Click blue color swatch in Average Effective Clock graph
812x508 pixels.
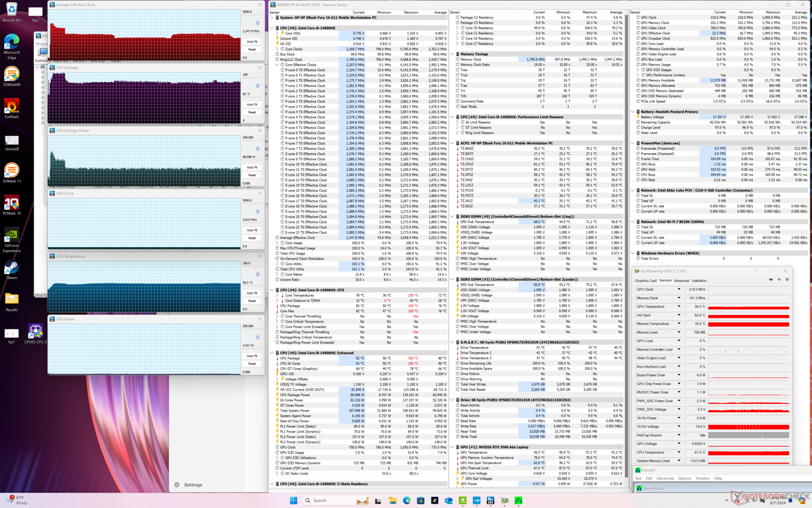pyautogui.click(x=258, y=23)
